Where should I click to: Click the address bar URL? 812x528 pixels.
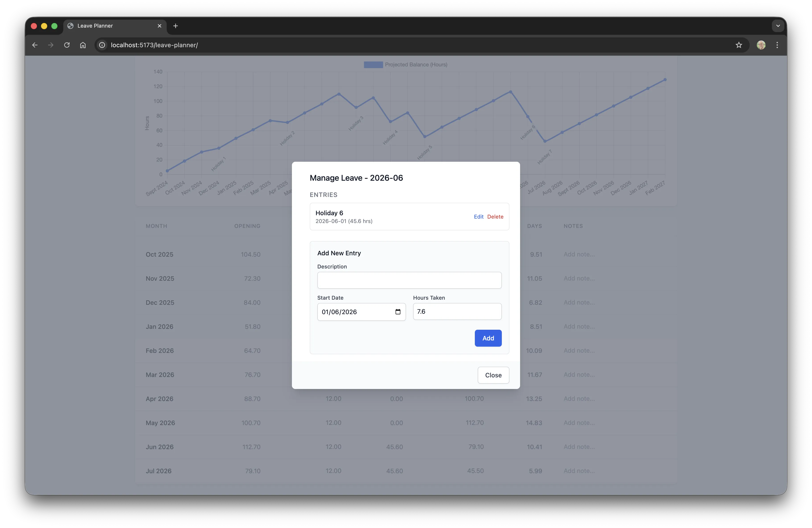[154, 45]
